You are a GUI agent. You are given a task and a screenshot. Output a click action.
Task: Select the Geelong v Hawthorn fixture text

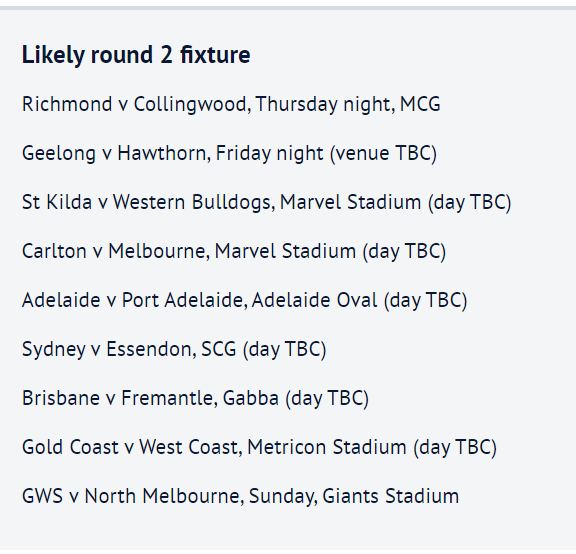coord(229,153)
